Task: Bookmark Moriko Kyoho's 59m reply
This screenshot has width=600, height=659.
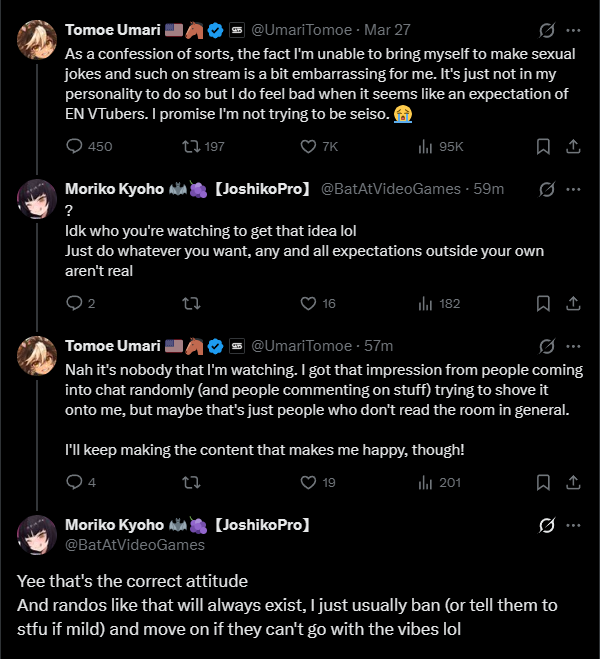Action: pyautogui.click(x=543, y=304)
